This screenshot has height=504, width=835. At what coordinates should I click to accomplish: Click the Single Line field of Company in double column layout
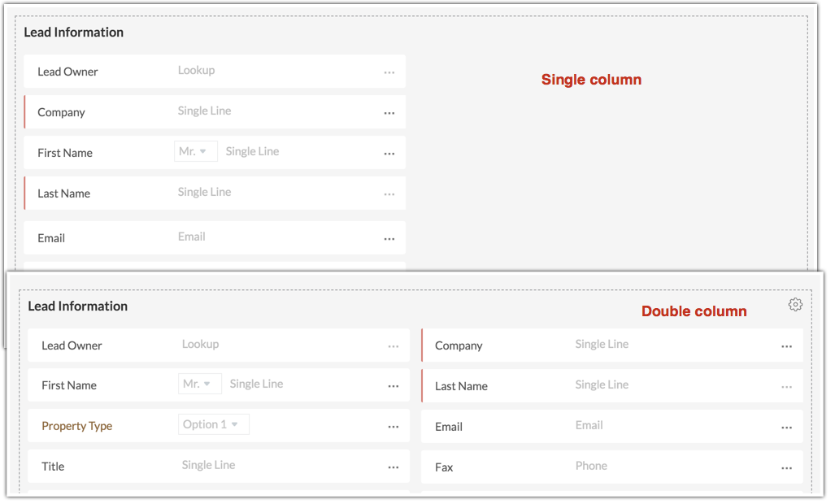click(602, 345)
